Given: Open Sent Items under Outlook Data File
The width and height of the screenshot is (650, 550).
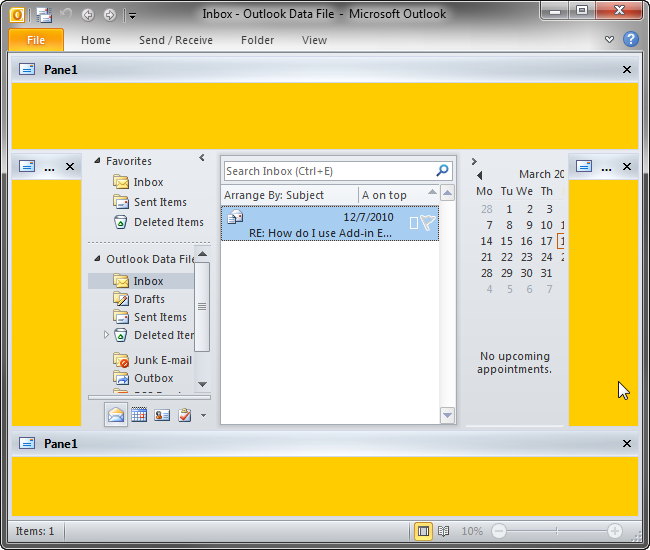Looking at the screenshot, I should [150, 317].
